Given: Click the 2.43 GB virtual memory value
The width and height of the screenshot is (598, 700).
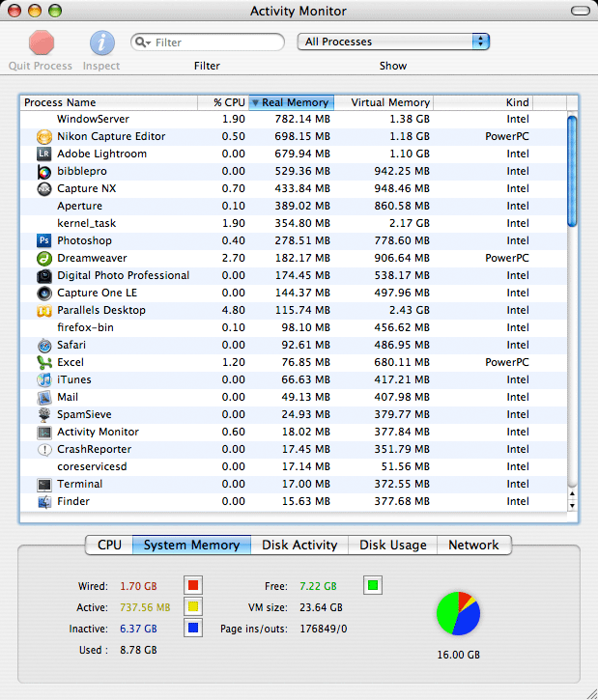Looking at the screenshot, I should [409, 310].
